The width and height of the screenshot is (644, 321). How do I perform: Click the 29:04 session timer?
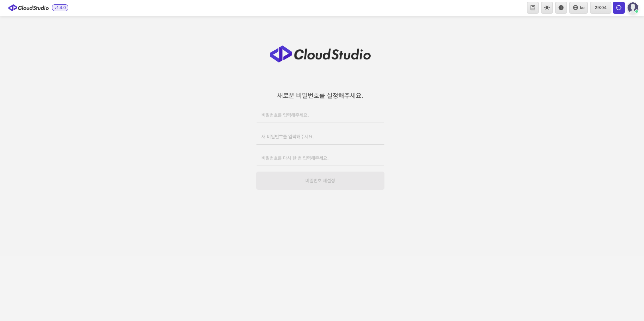tap(600, 8)
